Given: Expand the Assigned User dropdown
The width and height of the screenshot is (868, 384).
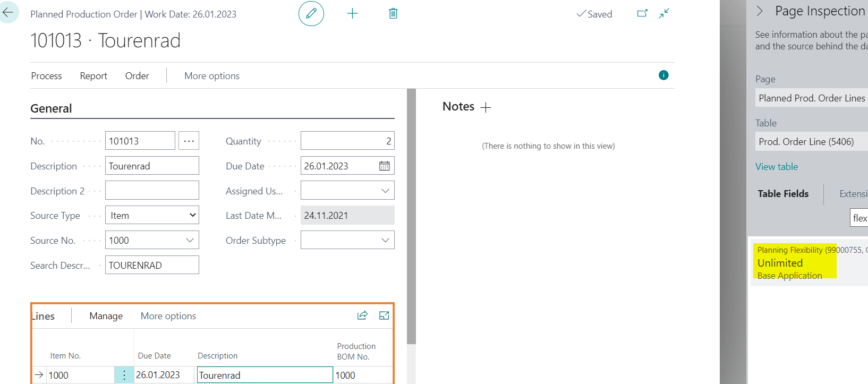Looking at the screenshot, I should point(385,191).
